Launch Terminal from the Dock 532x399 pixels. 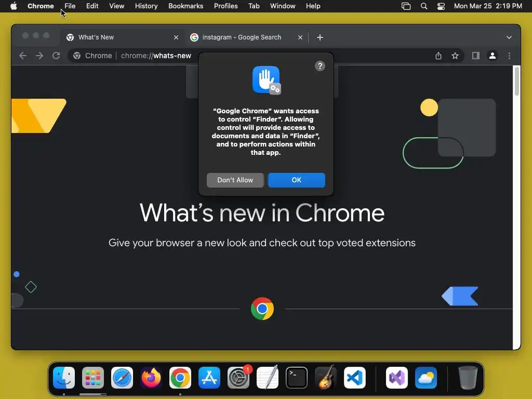coord(297,378)
